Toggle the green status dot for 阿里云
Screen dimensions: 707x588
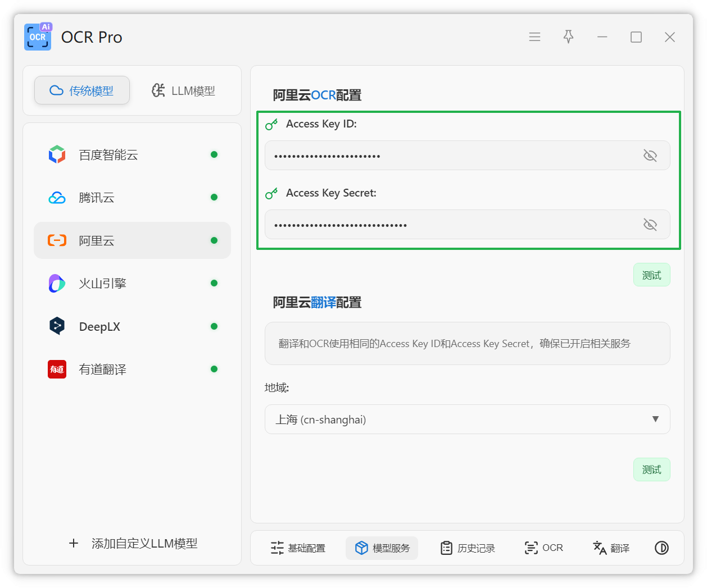click(x=214, y=240)
